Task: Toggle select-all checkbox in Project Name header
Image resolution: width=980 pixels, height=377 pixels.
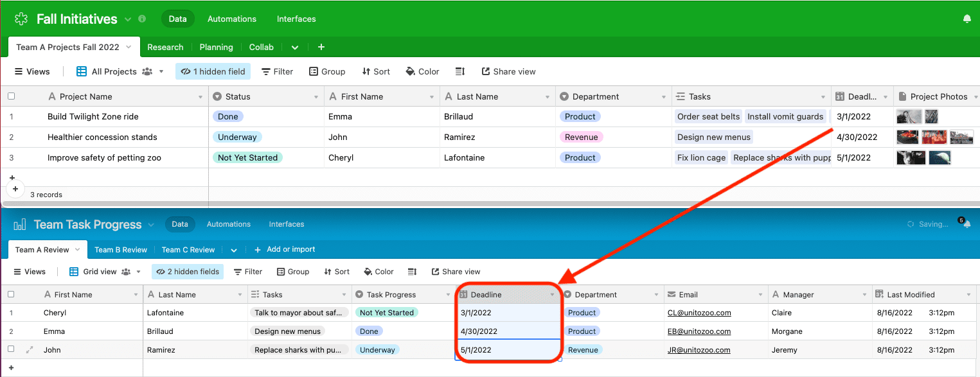Action: [11, 96]
